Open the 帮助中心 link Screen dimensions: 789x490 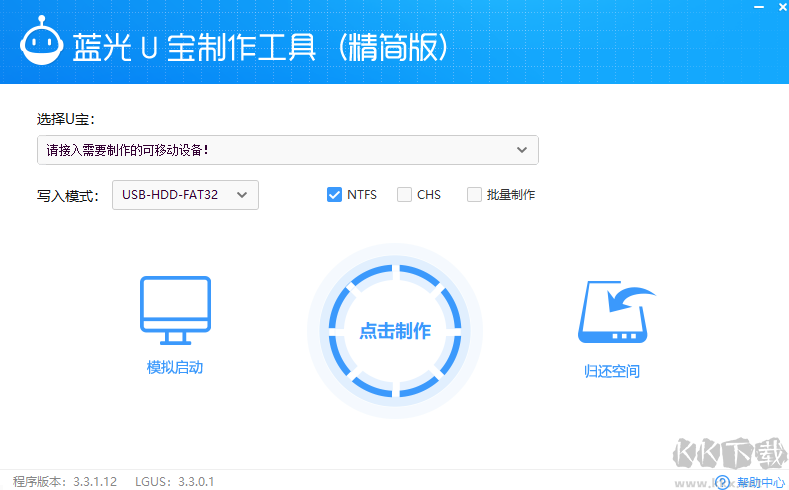click(x=760, y=482)
